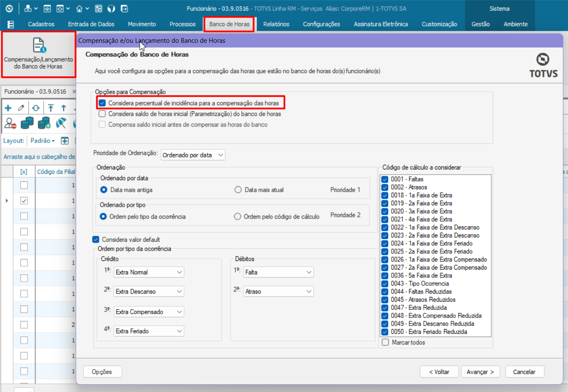
Task: Enable Considera saldo de horas inicial checkbox
Action: click(102, 114)
